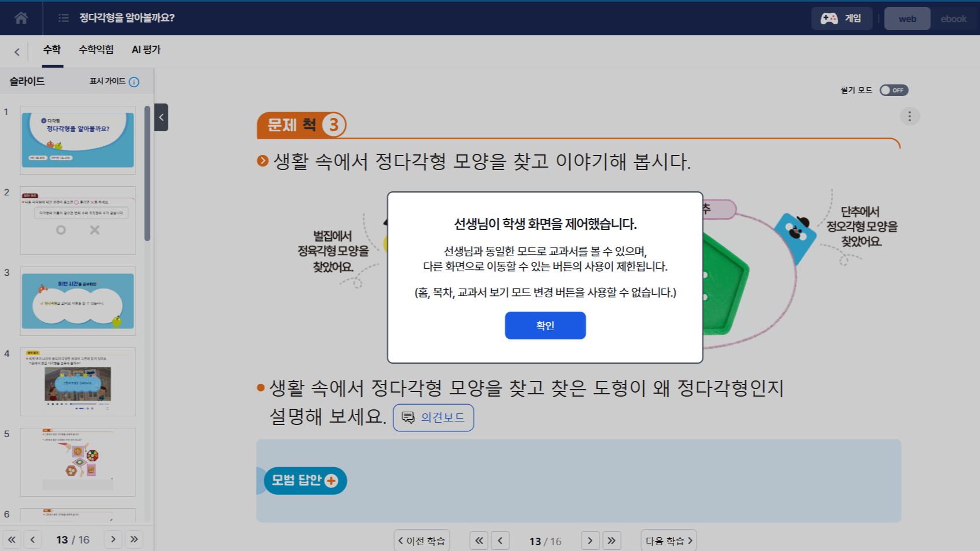
Task: Switch to ebook view mode
Action: pyautogui.click(x=953, y=19)
